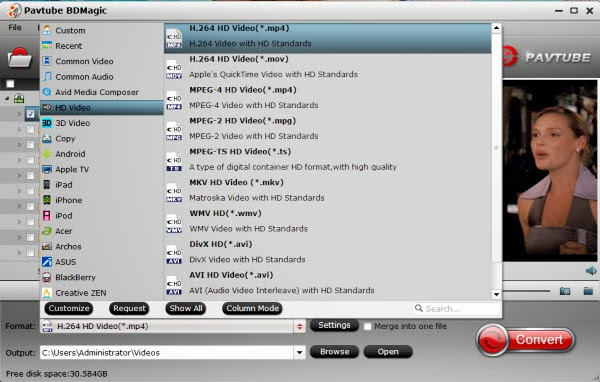Screen dimensions: 600x382
Task: Click the Copy category icon
Action: click(47, 138)
